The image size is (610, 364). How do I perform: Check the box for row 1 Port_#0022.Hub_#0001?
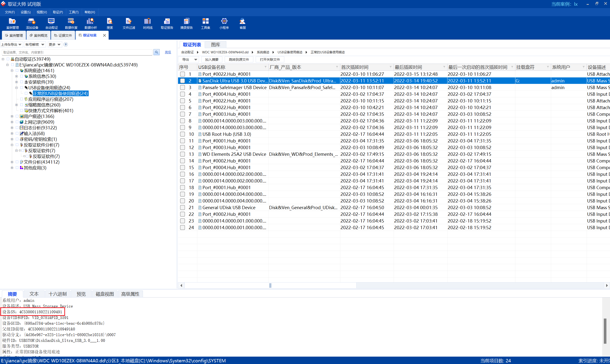point(183,74)
